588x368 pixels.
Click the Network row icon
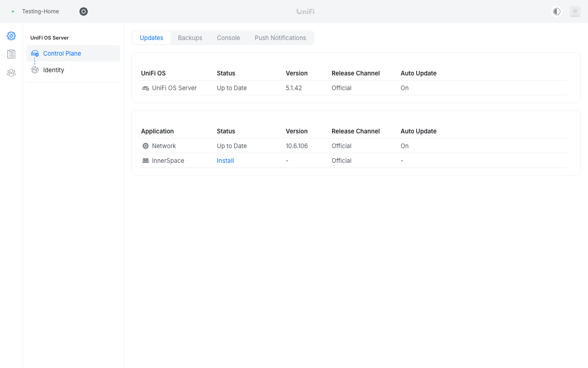[146, 146]
